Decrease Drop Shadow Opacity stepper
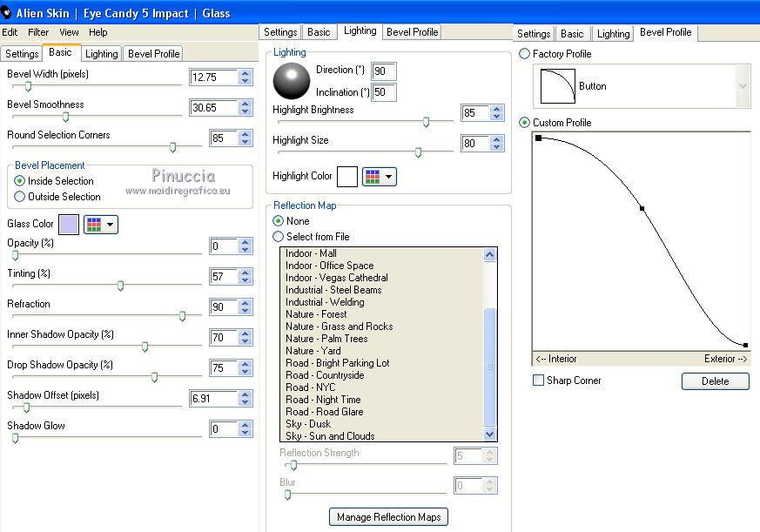The width and height of the screenshot is (760, 532). click(x=245, y=372)
